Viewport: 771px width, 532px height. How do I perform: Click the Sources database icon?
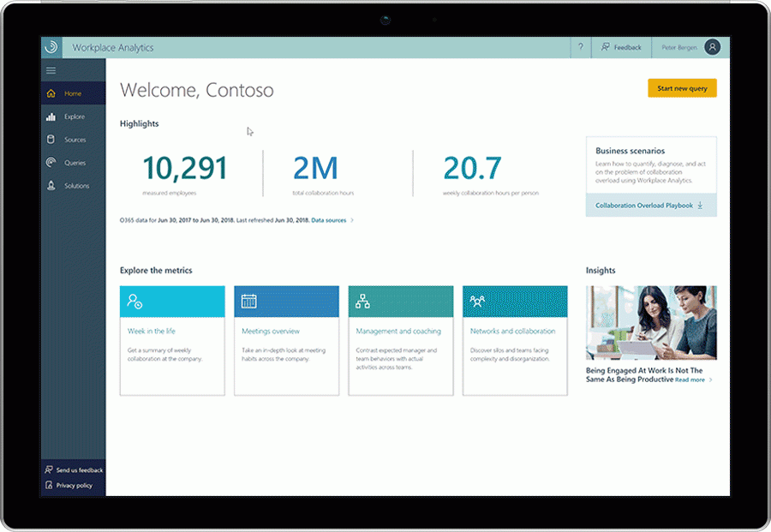point(51,140)
